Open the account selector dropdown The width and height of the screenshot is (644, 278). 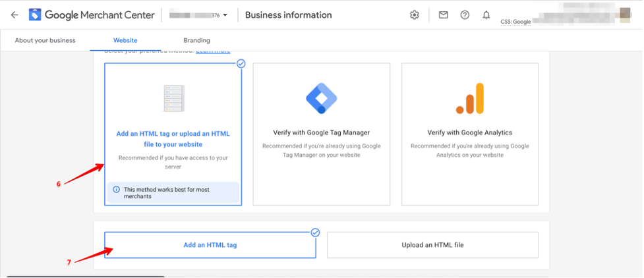[x=198, y=15]
